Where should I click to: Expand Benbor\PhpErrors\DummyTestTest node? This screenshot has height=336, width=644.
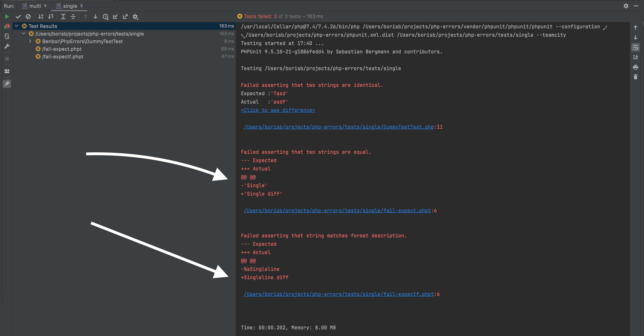click(30, 41)
